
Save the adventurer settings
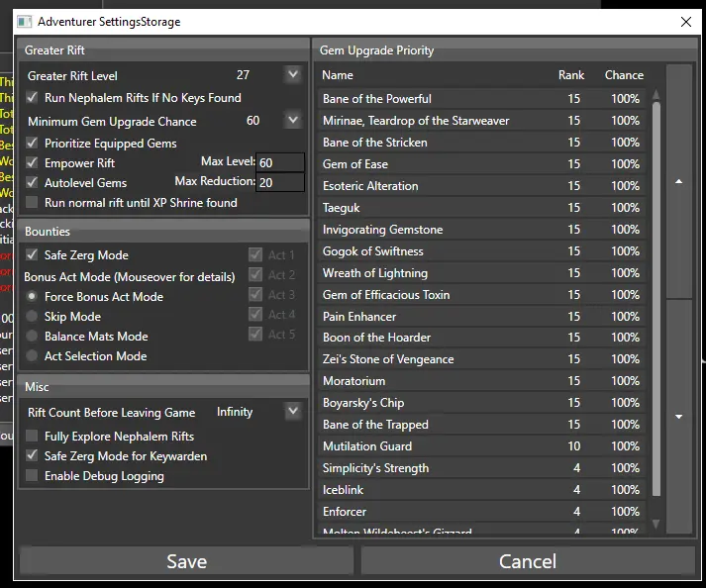[186, 561]
